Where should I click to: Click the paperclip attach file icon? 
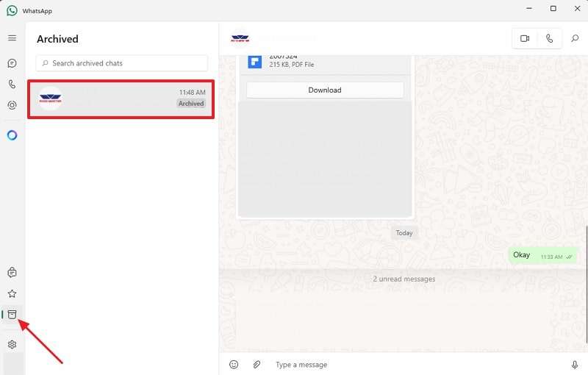pos(257,364)
